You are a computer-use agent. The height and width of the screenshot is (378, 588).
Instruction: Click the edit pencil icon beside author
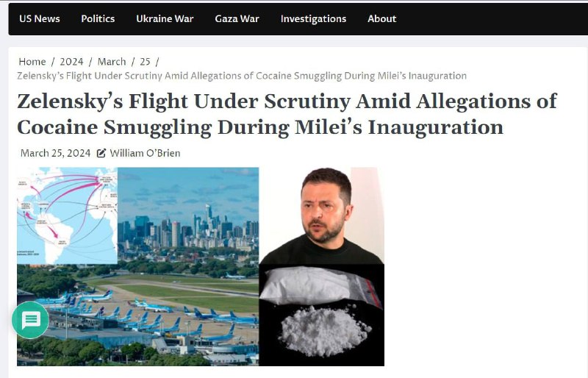pos(101,153)
